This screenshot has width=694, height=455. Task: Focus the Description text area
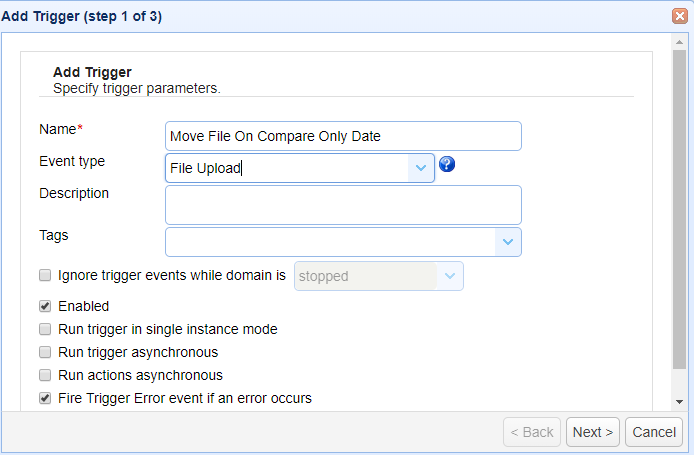(343, 204)
